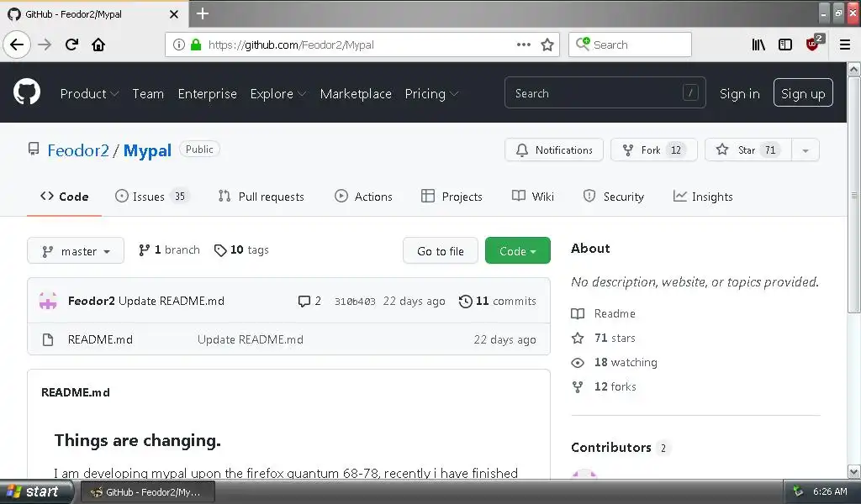Click the bell icon in Notifications
861x504 pixels.
click(522, 150)
